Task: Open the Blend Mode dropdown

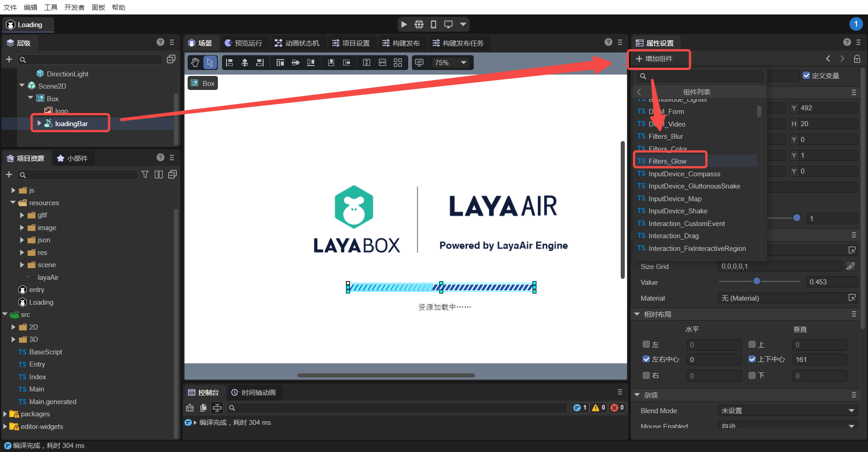Action: pyautogui.click(x=787, y=410)
